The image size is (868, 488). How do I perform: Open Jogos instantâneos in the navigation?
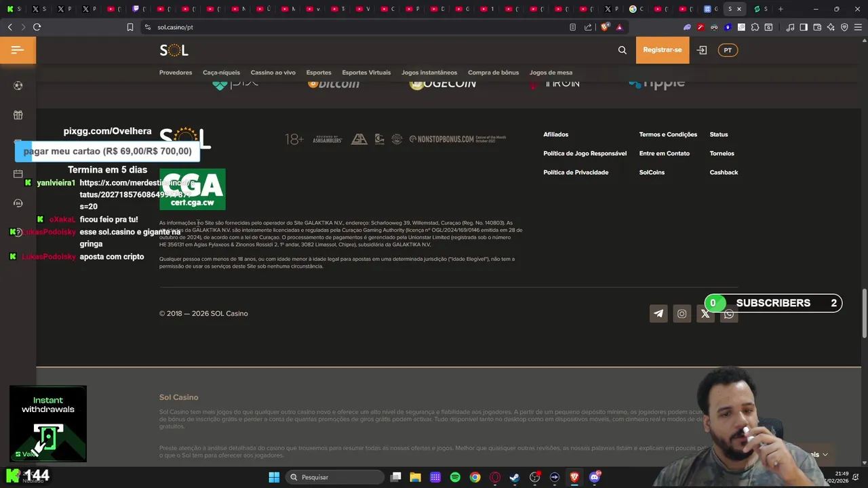(x=429, y=73)
